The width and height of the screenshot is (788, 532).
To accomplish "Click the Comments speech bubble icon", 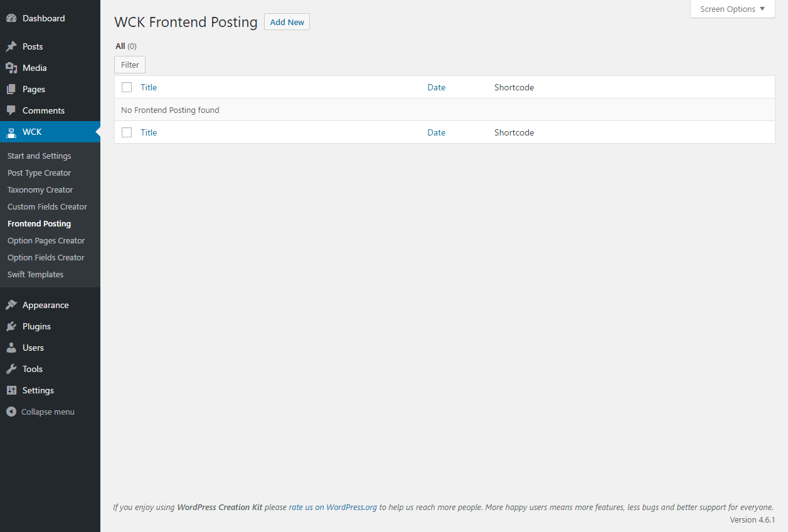I will [11, 110].
